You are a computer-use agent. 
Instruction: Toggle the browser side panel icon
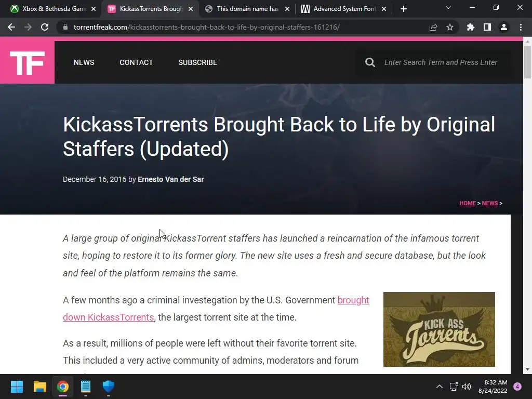487,27
